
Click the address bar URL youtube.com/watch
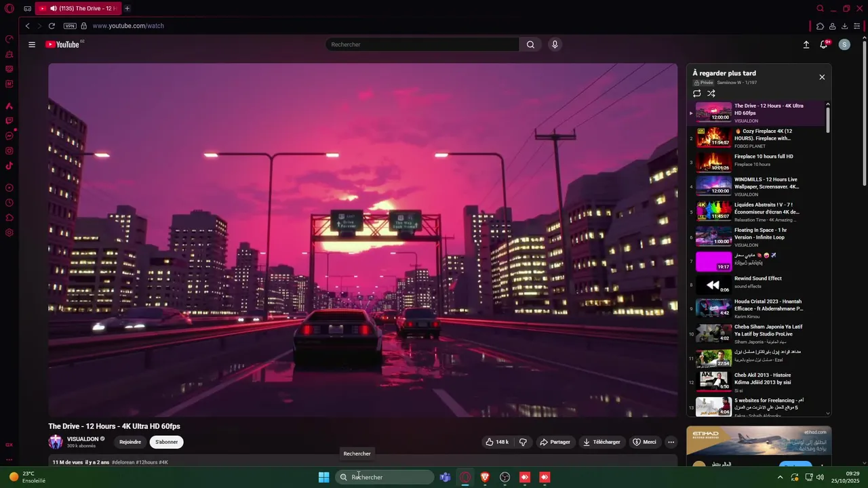point(128,26)
